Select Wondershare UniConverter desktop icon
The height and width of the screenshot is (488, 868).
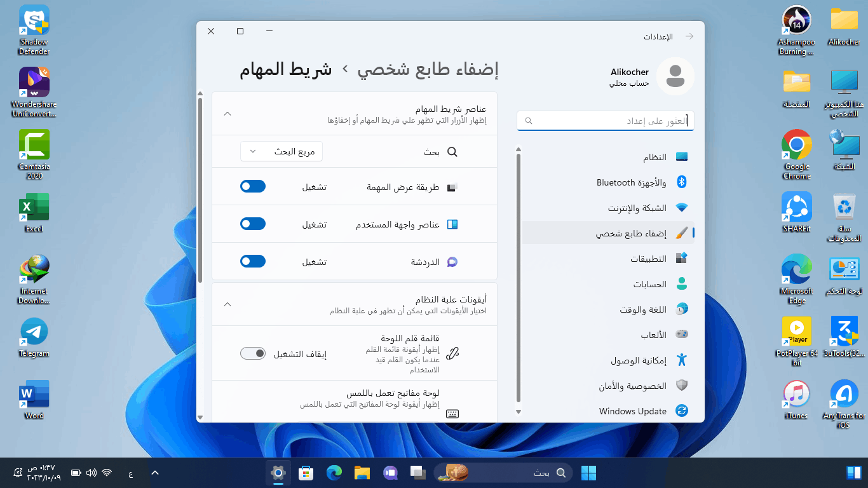(x=34, y=93)
